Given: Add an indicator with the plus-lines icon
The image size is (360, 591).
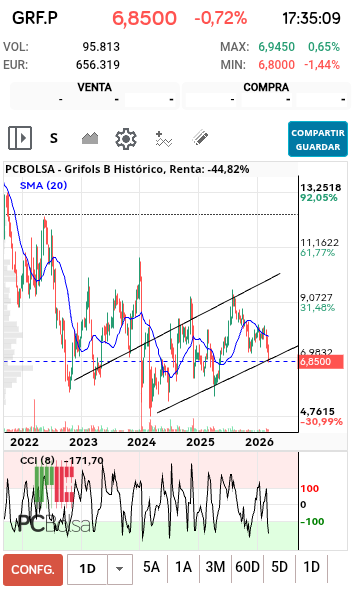Looking at the screenshot, I should pyautogui.click(x=164, y=139).
